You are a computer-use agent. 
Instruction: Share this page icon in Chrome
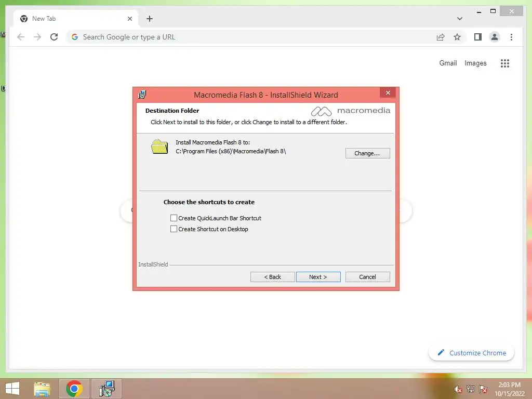pos(441,37)
